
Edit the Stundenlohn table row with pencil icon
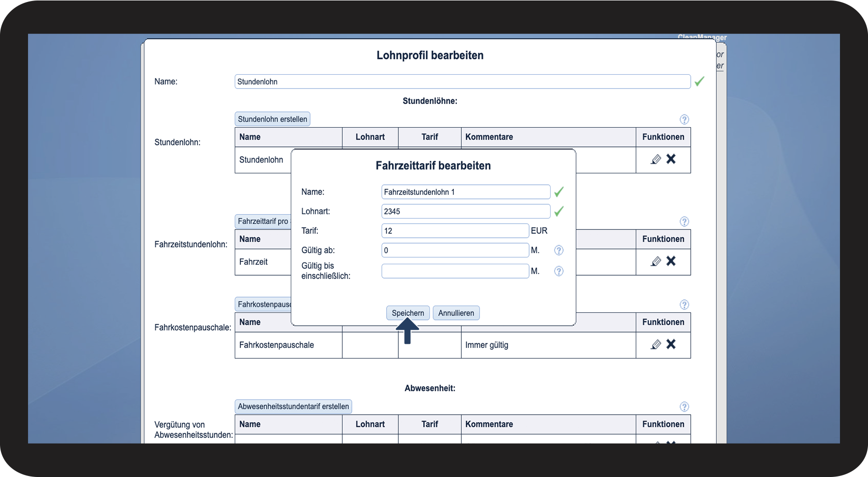point(656,159)
